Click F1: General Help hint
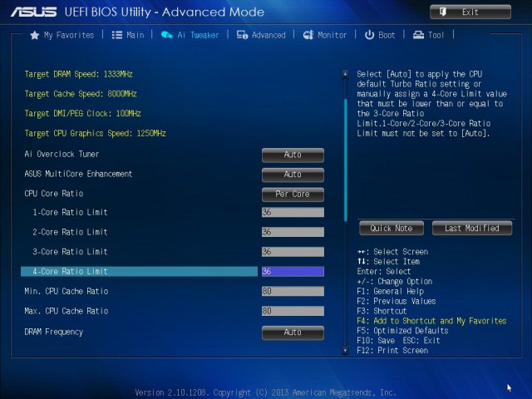The height and width of the screenshot is (399, 532). coord(390,291)
